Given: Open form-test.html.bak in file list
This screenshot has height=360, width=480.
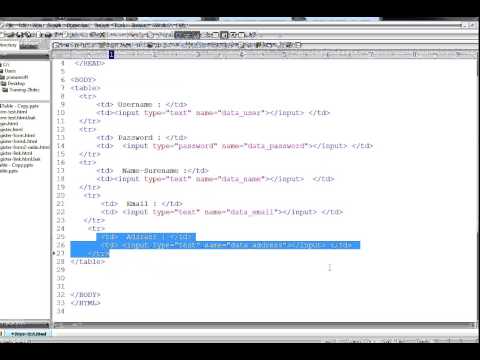Looking at the screenshot, I should (18, 118).
